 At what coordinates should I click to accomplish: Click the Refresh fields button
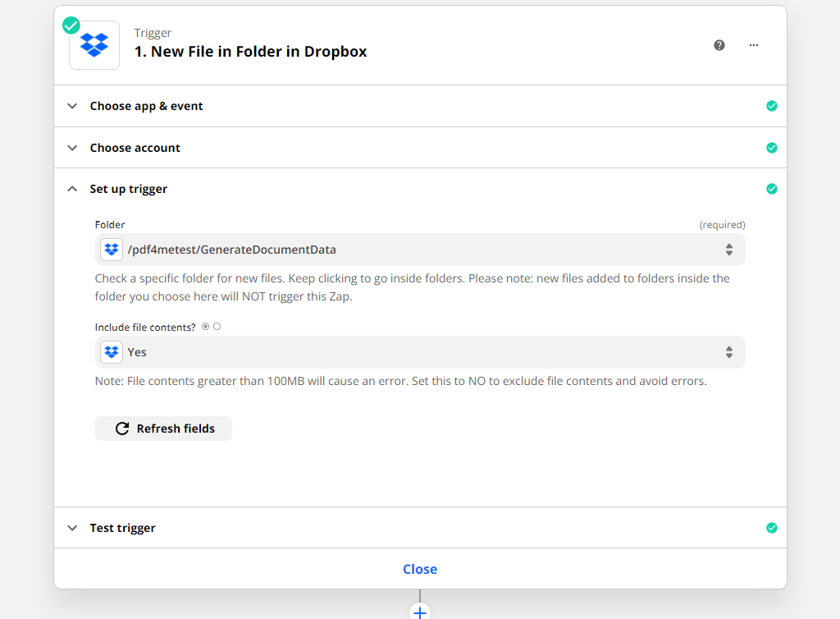pos(163,428)
